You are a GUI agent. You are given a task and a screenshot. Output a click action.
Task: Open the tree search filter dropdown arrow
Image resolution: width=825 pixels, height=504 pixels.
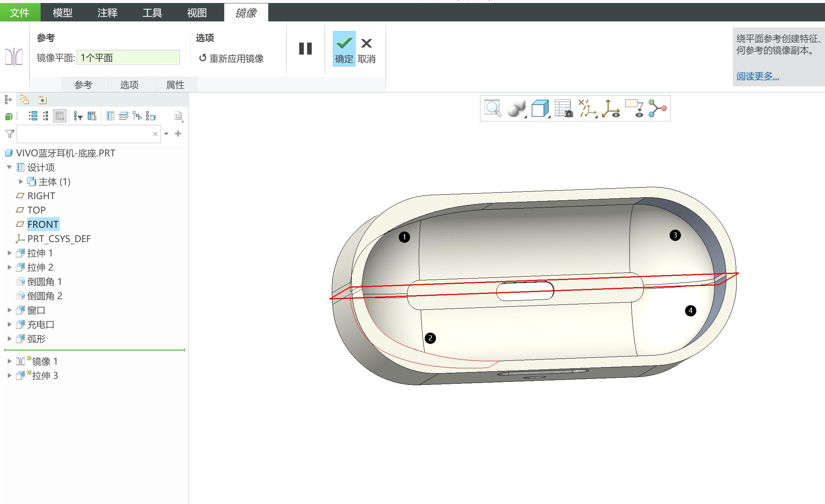(166, 134)
